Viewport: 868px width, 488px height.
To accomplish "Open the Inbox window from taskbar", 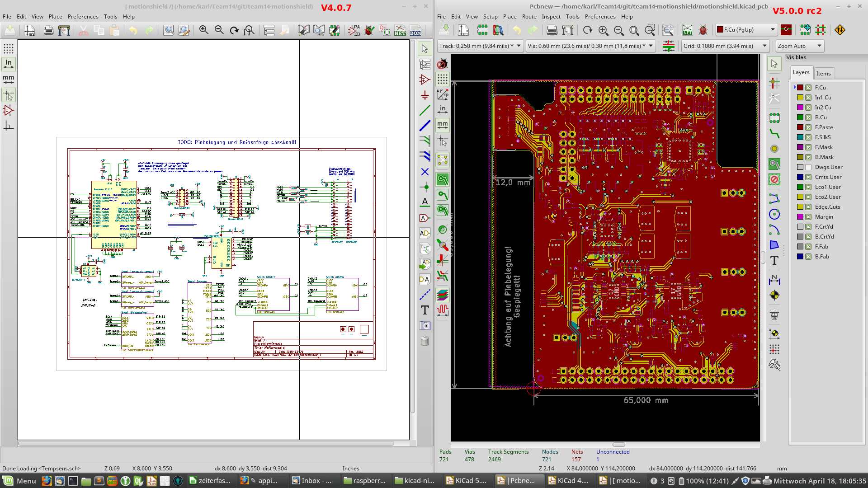I will [312, 481].
